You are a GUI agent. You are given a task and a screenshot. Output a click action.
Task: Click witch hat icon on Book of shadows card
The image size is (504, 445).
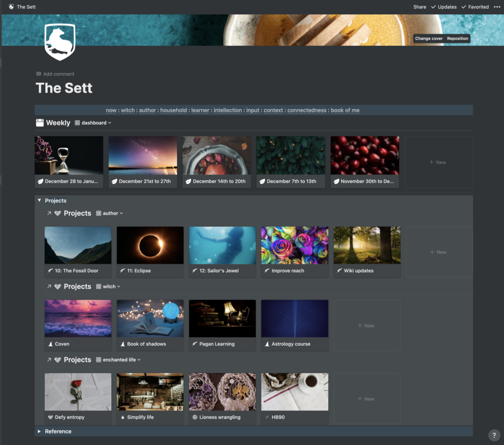123,344
